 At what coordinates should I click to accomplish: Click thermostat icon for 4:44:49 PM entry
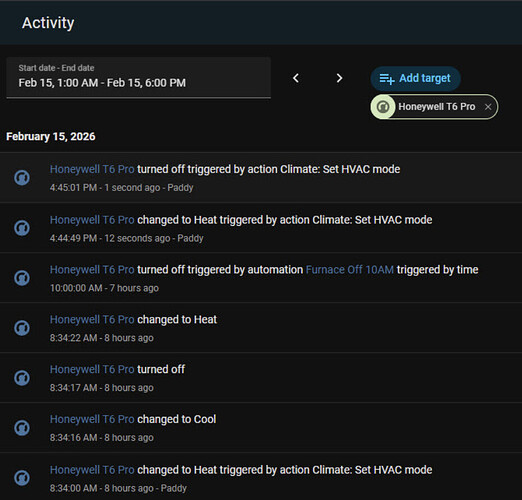click(22, 228)
